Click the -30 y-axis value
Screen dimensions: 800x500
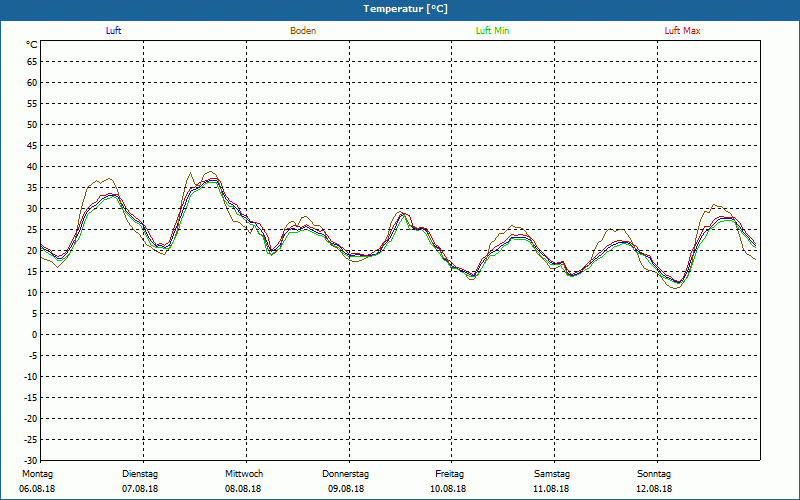(x=31, y=460)
